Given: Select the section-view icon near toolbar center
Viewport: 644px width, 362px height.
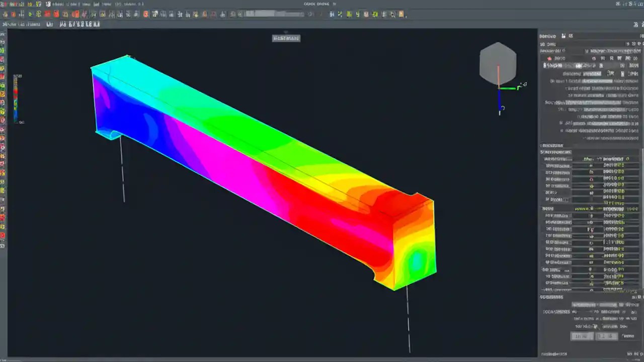Looking at the screenshot, I should [x=145, y=14].
